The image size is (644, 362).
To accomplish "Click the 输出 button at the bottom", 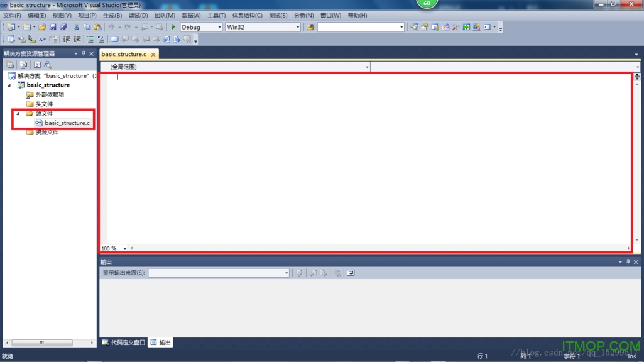I will (159, 342).
